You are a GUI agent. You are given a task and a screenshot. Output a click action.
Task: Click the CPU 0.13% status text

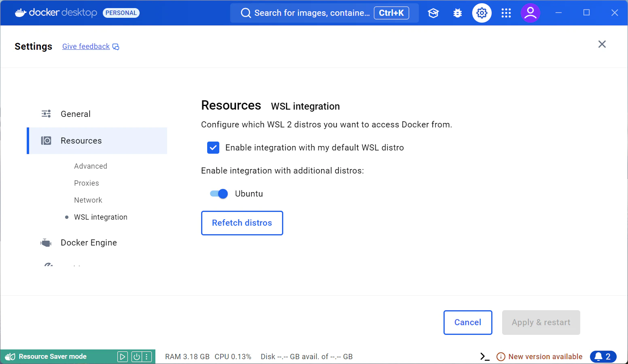click(233, 357)
